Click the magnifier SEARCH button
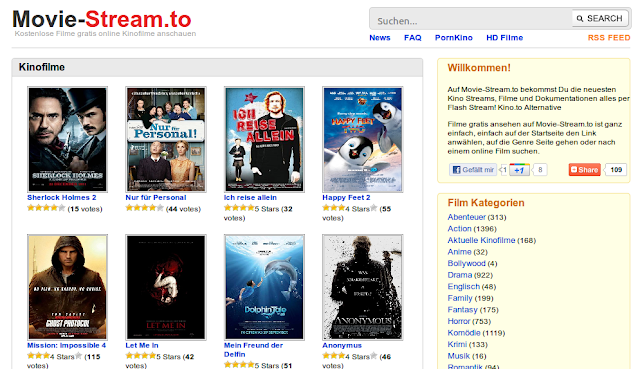Viewport: 640px width, 369px height. [x=600, y=18]
